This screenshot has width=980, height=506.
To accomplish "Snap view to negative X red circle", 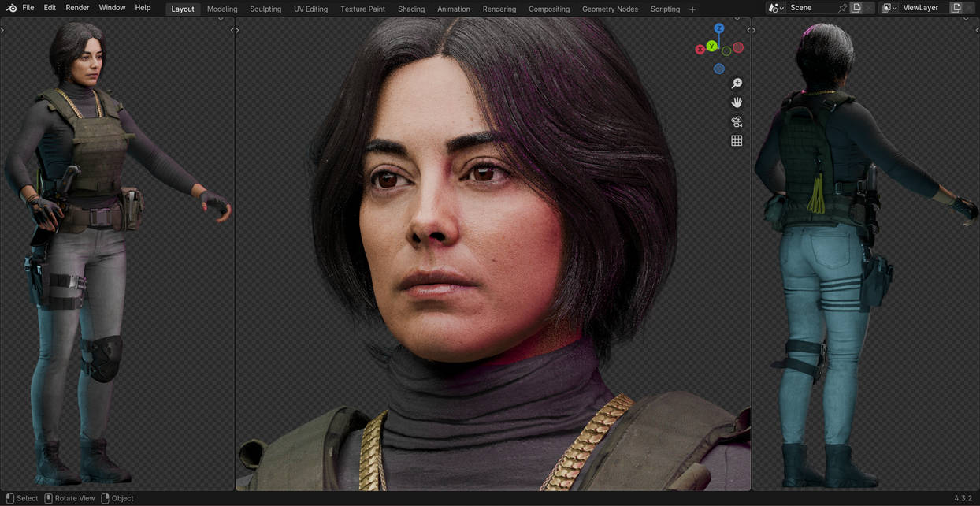I will tap(738, 47).
